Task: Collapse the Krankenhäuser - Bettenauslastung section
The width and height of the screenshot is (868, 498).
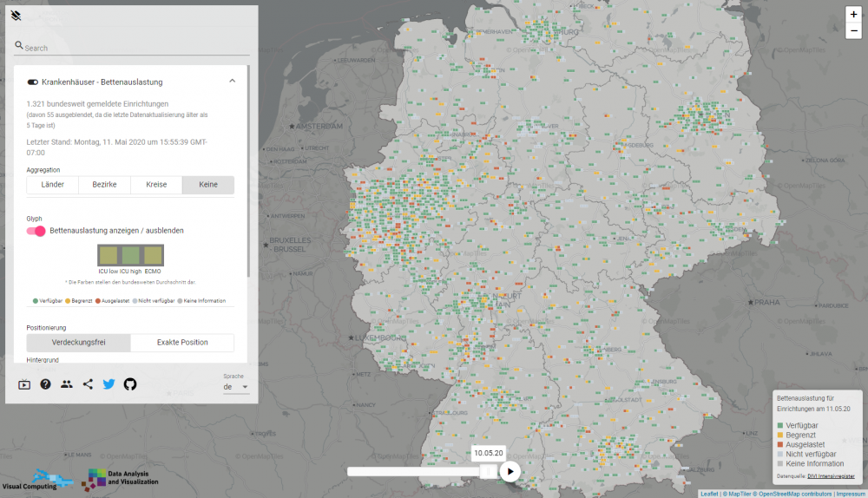Action: tap(232, 82)
